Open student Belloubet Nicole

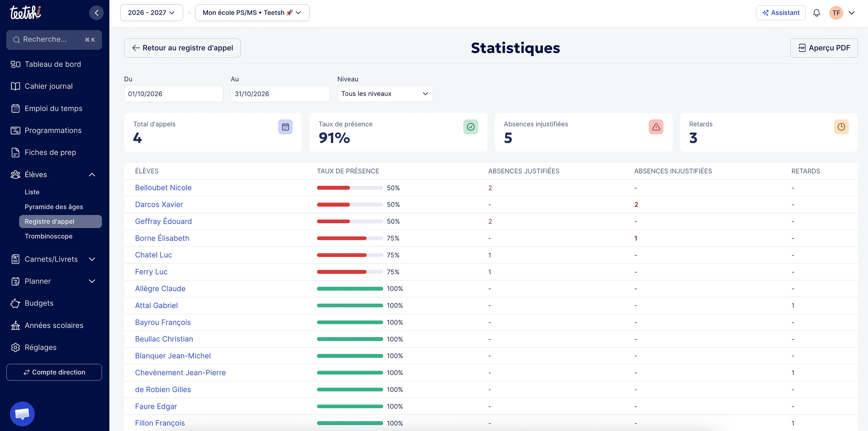[163, 188]
